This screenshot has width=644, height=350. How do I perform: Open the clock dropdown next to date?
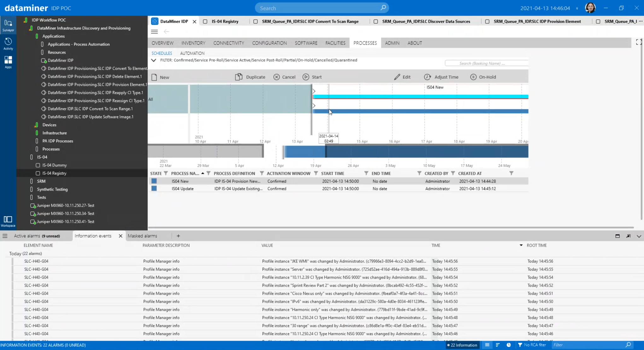[577, 8]
